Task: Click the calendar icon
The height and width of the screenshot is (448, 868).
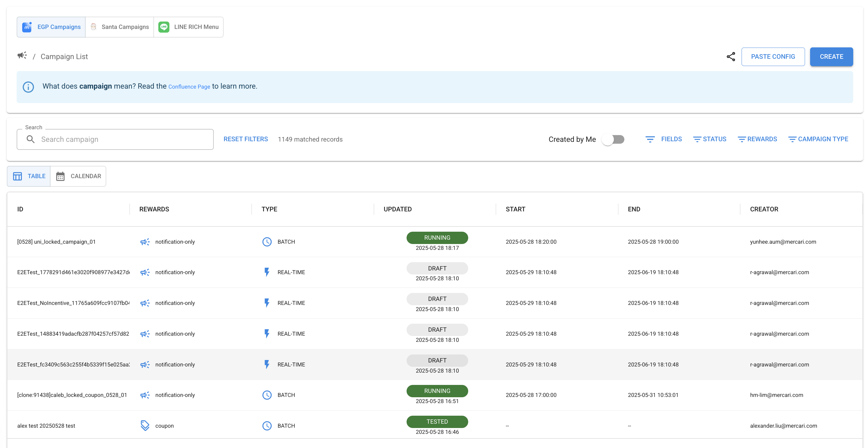Action: click(x=60, y=176)
